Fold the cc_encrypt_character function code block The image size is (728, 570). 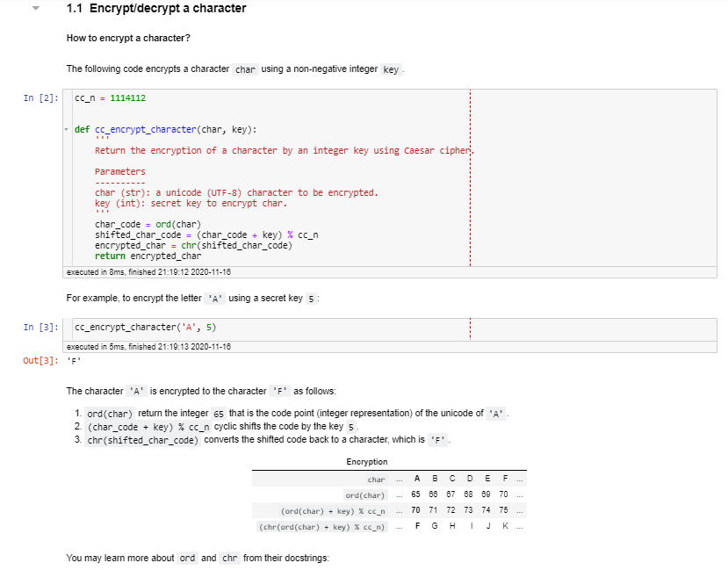(x=68, y=129)
